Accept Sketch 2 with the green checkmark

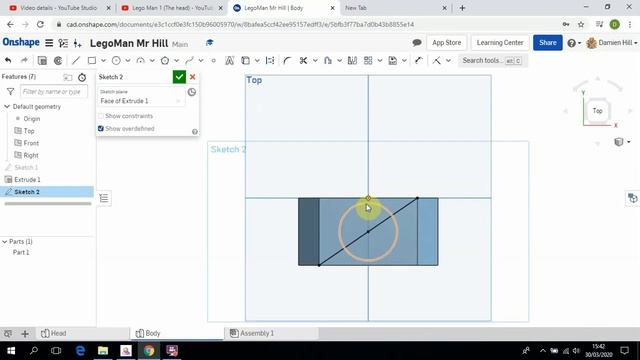[x=179, y=77]
